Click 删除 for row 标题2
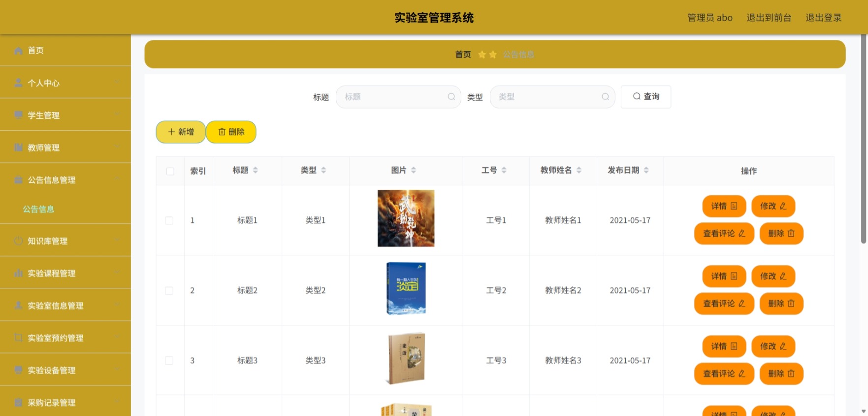868x416 pixels. tap(781, 304)
